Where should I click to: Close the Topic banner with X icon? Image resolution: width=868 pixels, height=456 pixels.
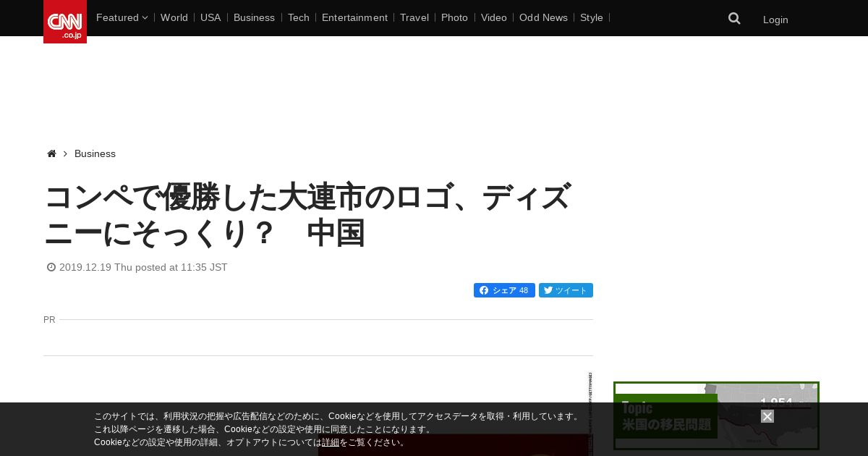767,416
